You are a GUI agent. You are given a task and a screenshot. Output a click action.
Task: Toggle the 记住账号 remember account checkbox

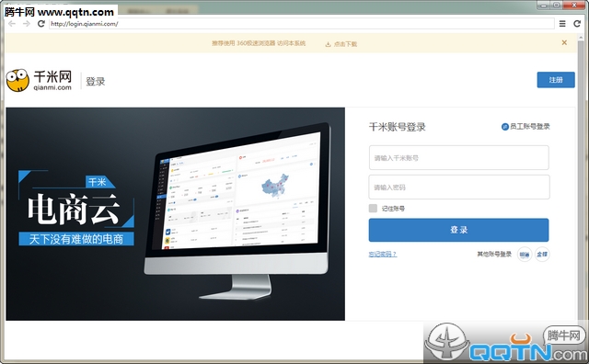coord(373,209)
